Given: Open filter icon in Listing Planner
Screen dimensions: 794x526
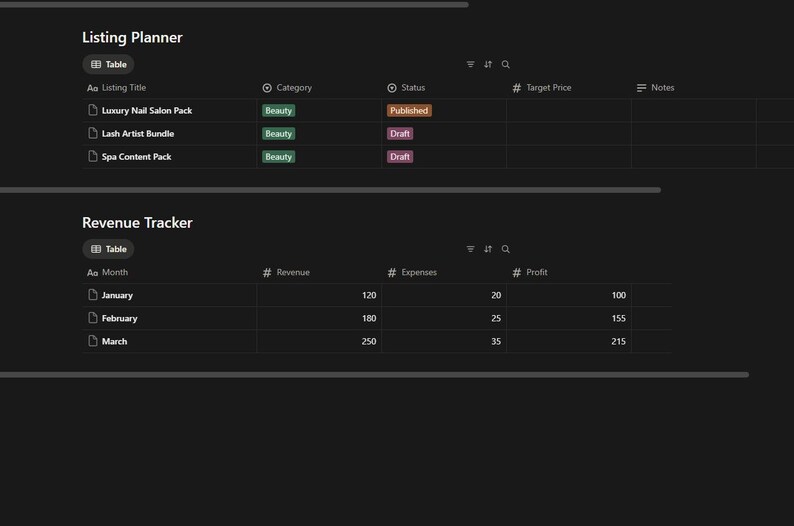Looking at the screenshot, I should point(470,64).
